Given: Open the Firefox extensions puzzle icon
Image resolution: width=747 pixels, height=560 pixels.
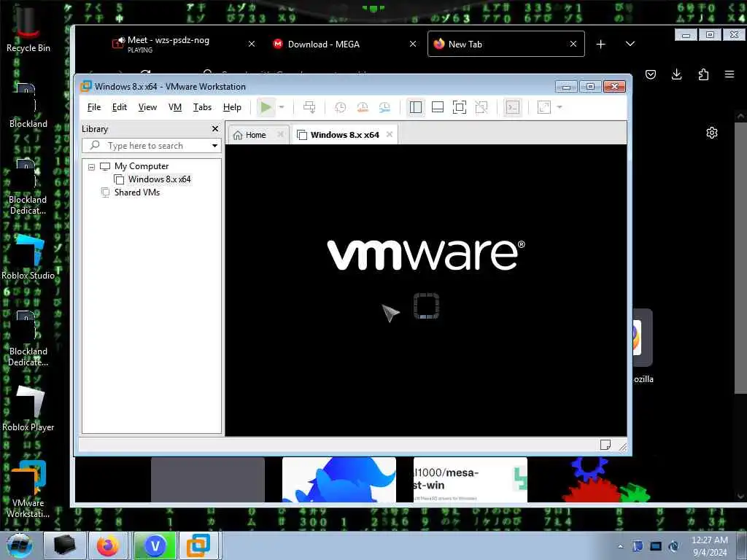Looking at the screenshot, I should click(x=703, y=74).
